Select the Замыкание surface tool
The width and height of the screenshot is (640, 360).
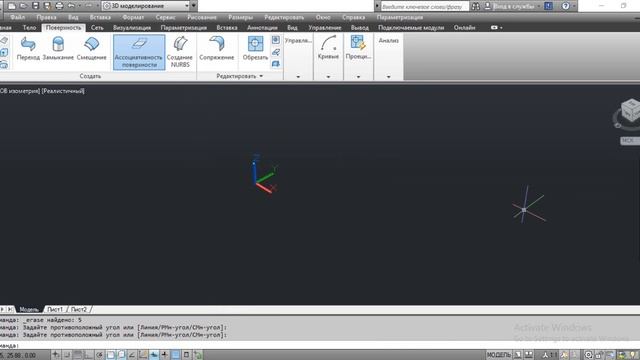point(58,49)
